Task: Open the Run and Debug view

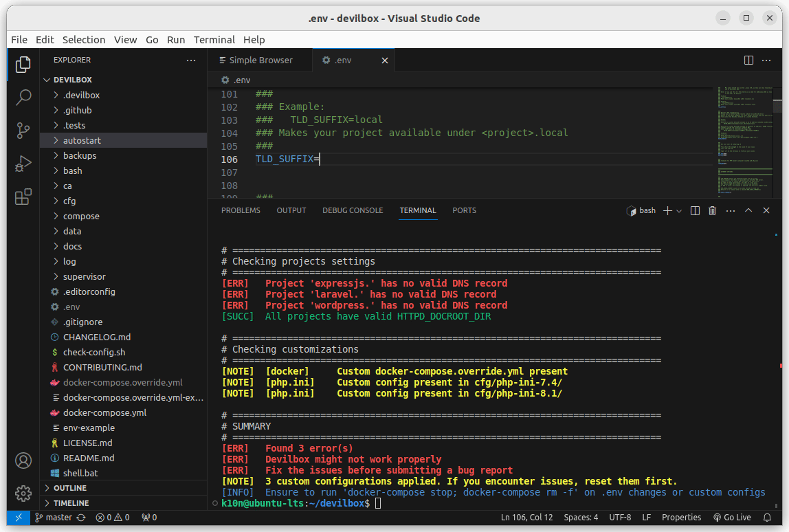Action: click(x=23, y=164)
